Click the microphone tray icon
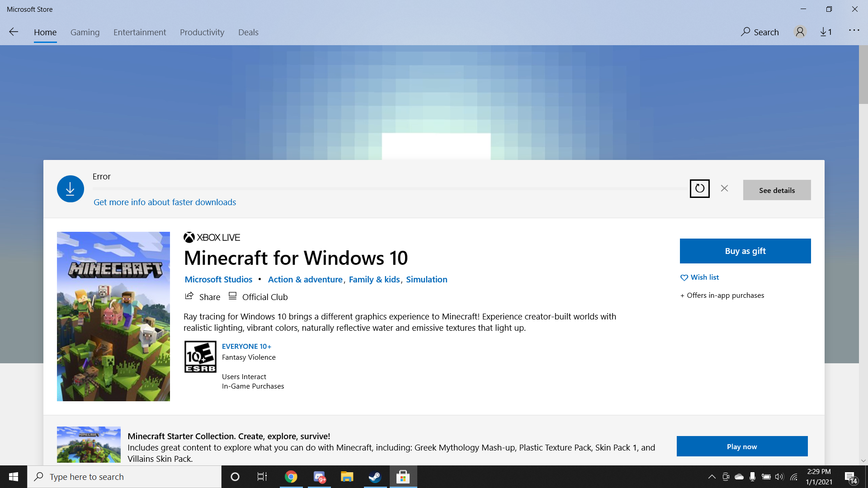 click(752, 477)
